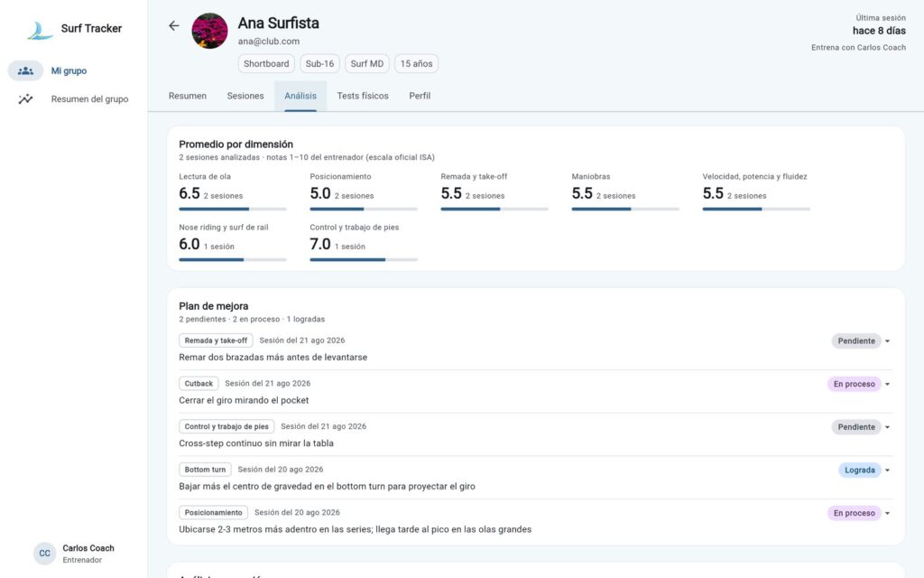Click the Control y trabajo de pies progress bar
Image resolution: width=924 pixels, height=578 pixels.
[x=364, y=259]
